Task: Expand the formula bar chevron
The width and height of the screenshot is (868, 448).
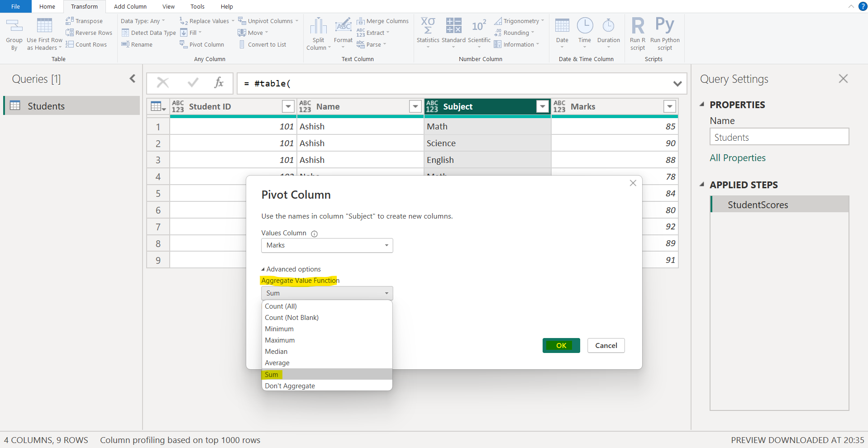Action: tap(677, 84)
